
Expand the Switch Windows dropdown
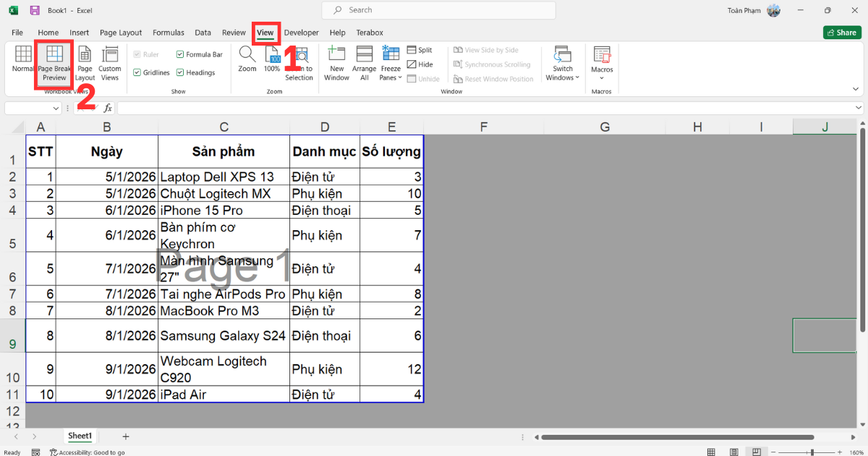click(577, 78)
